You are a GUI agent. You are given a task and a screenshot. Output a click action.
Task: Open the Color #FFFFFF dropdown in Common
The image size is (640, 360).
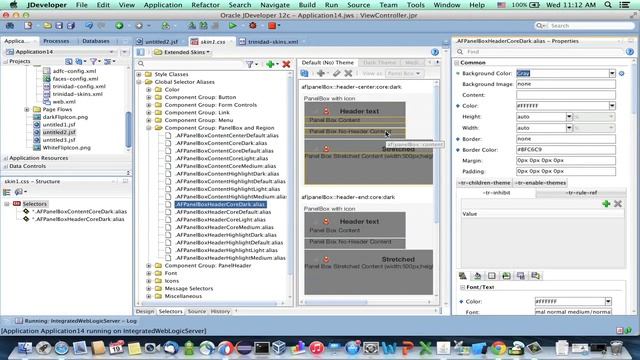pyautogui.click(x=612, y=106)
